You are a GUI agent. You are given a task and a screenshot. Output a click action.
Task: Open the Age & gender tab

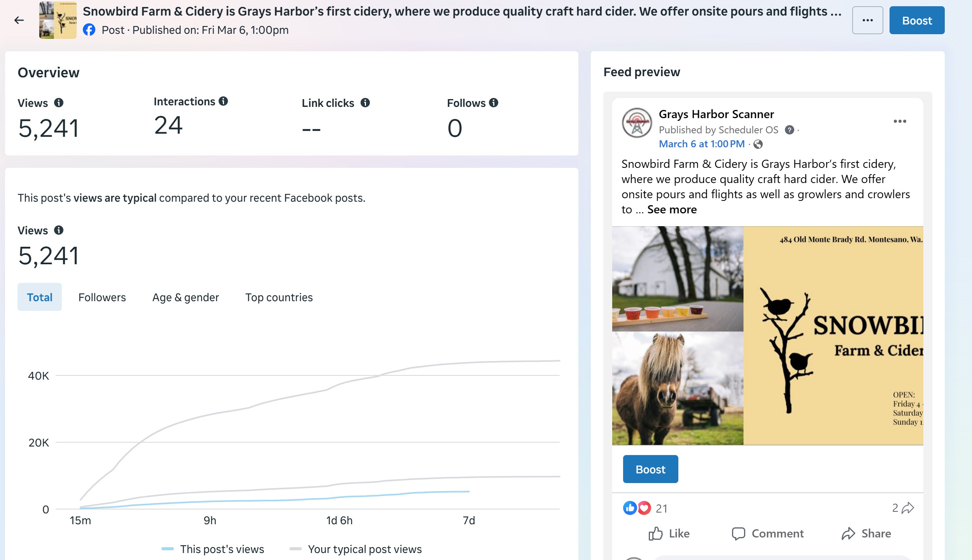(186, 297)
